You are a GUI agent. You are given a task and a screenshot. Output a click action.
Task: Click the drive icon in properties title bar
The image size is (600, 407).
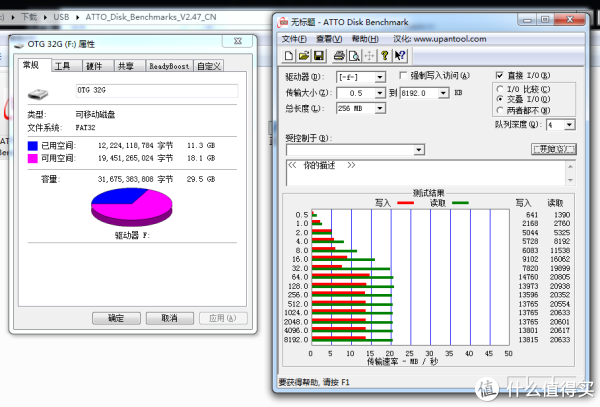[19, 45]
